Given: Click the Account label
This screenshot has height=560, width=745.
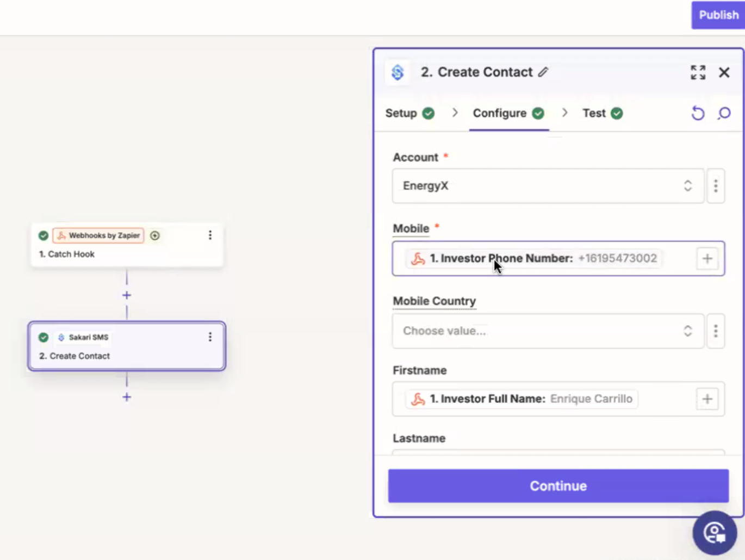Looking at the screenshot, I should pyautogui.click(x=415, y=157).
